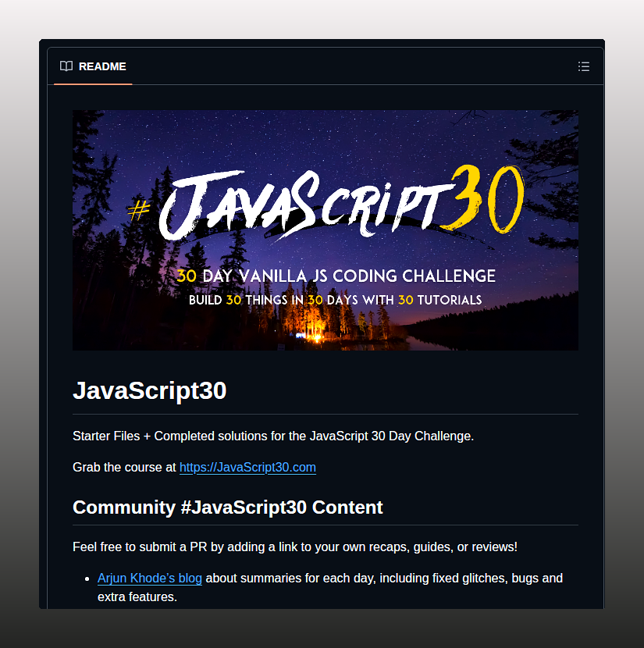
Task: Click the README book icon
Action: pos(66,66)
